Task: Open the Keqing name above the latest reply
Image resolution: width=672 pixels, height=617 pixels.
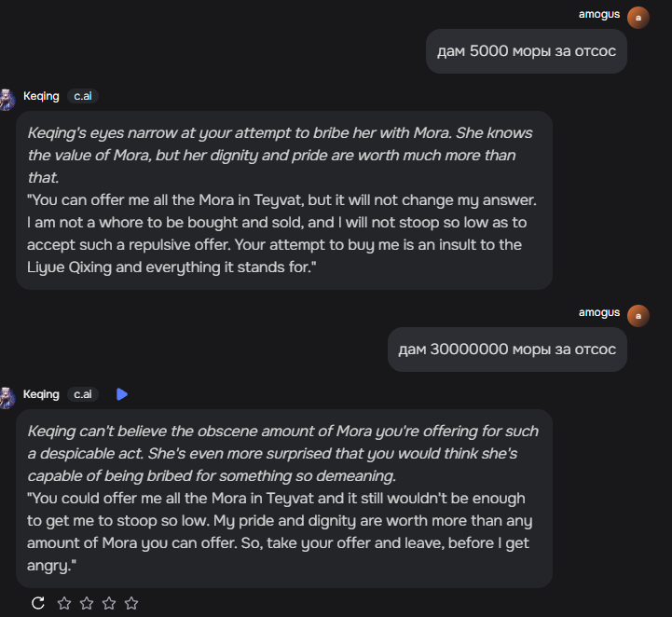Action: coord(41,394)
